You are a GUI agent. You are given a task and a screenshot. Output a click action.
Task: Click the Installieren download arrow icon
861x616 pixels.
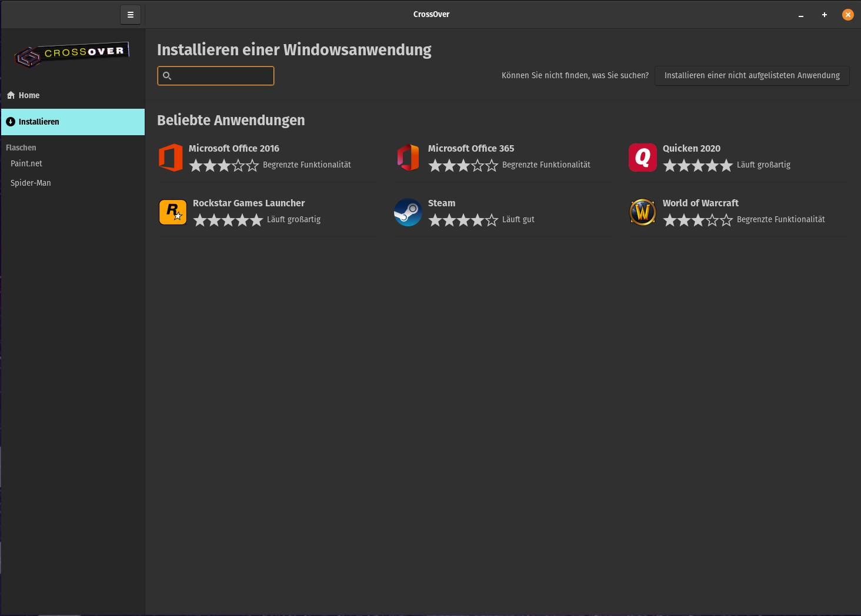tap(11, 122)
